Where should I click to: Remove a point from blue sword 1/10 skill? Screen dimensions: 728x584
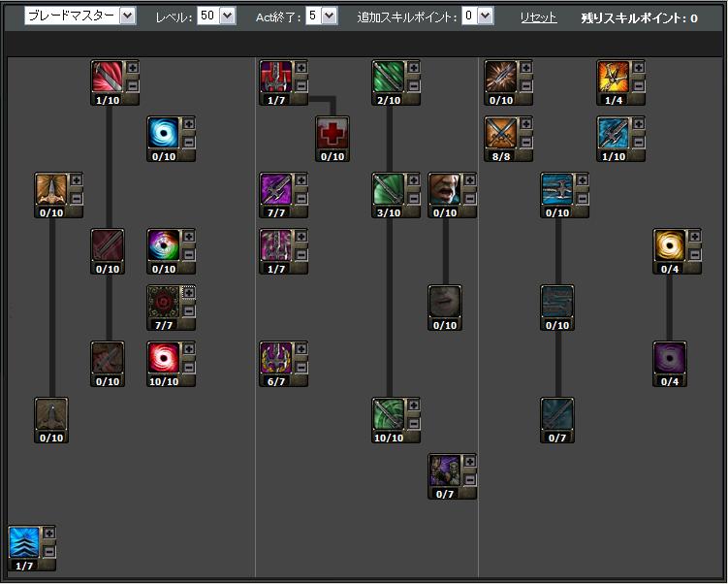(638, 142)
